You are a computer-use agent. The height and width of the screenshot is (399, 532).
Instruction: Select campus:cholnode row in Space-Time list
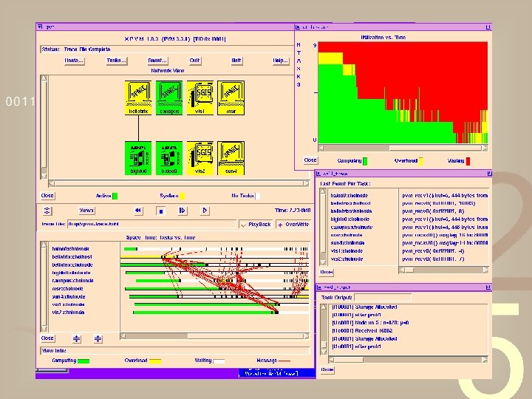(x=72, y=281)
